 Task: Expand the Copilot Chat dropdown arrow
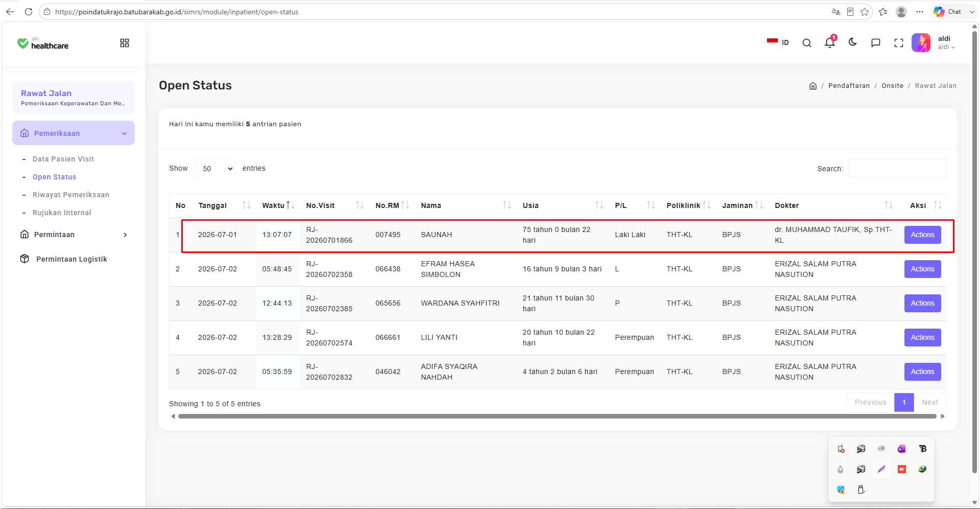coord(972,12)
